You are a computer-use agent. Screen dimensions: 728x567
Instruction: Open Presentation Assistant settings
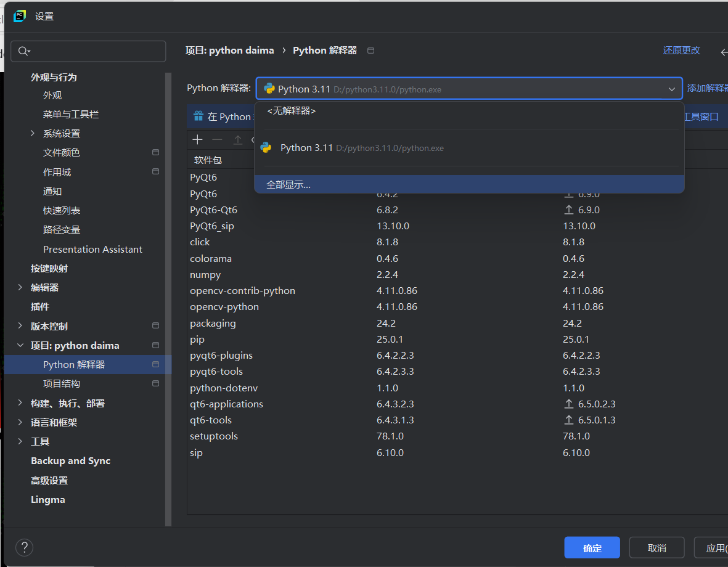click(93, 250)
